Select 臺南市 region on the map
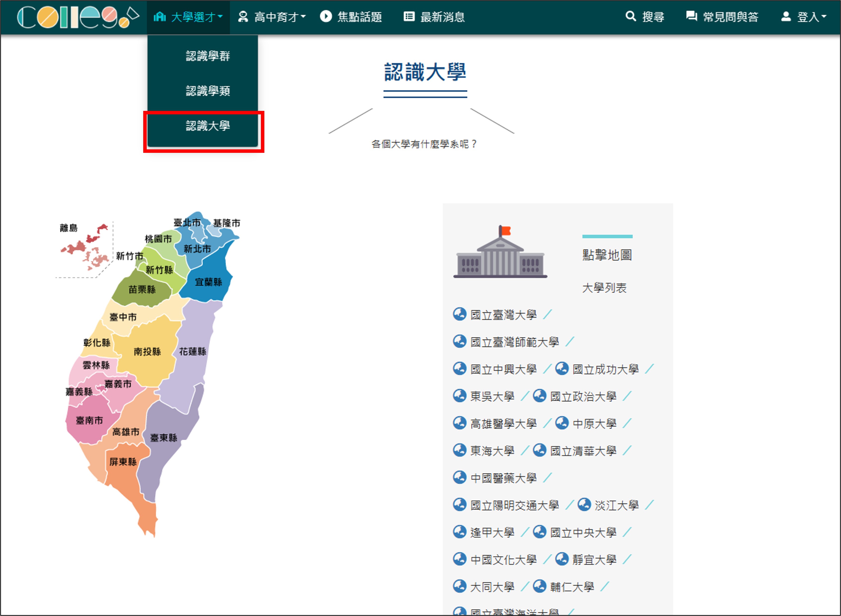Image resolution: width=841 pixels, height=616 pixels. pos(90,420)
